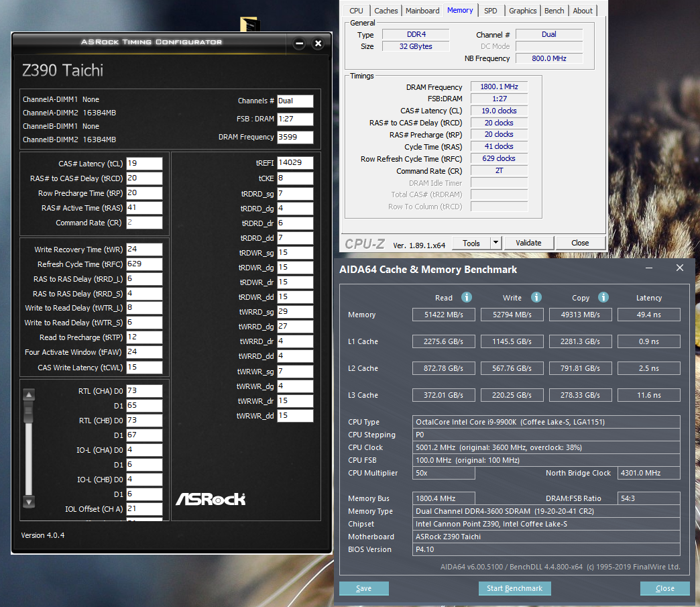The width and height of the screenshot is (700, 607).
Task: Switch to the CPU tab in CPU-Z
Action: [356, 11]
